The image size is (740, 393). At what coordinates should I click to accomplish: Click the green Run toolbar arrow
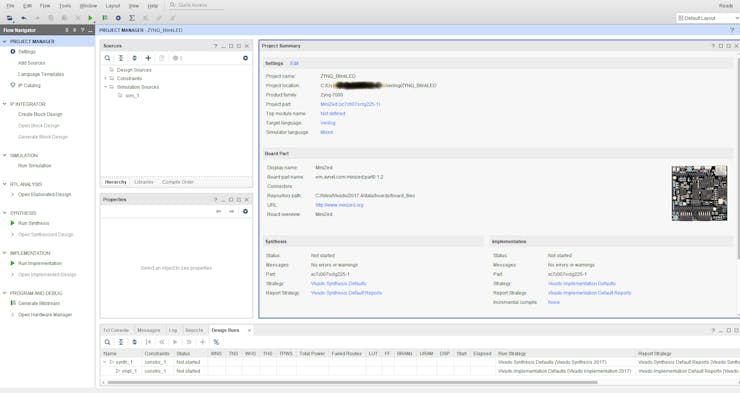[90, 18]
